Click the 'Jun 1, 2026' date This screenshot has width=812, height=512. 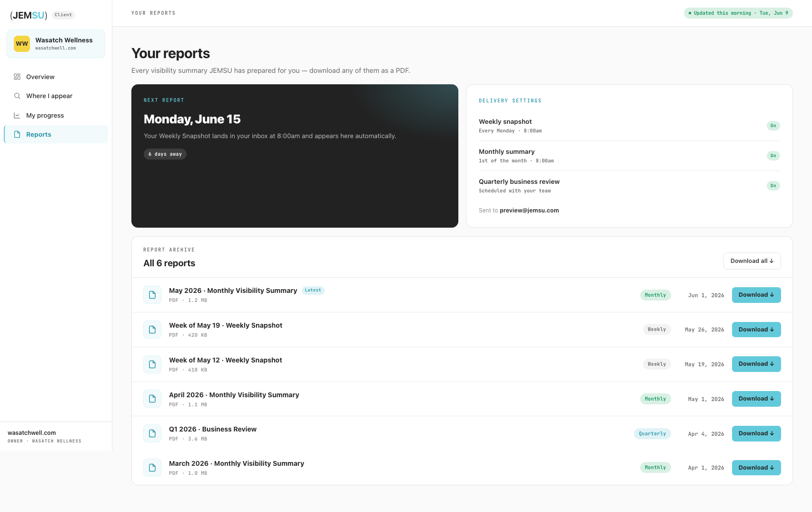pos(706,295)
